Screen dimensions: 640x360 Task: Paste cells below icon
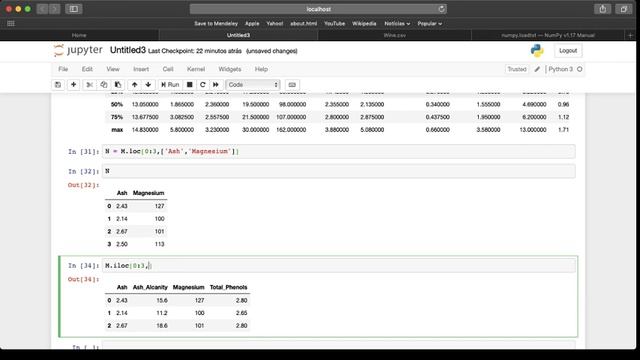pyautogui.click(x=118, y=84)
